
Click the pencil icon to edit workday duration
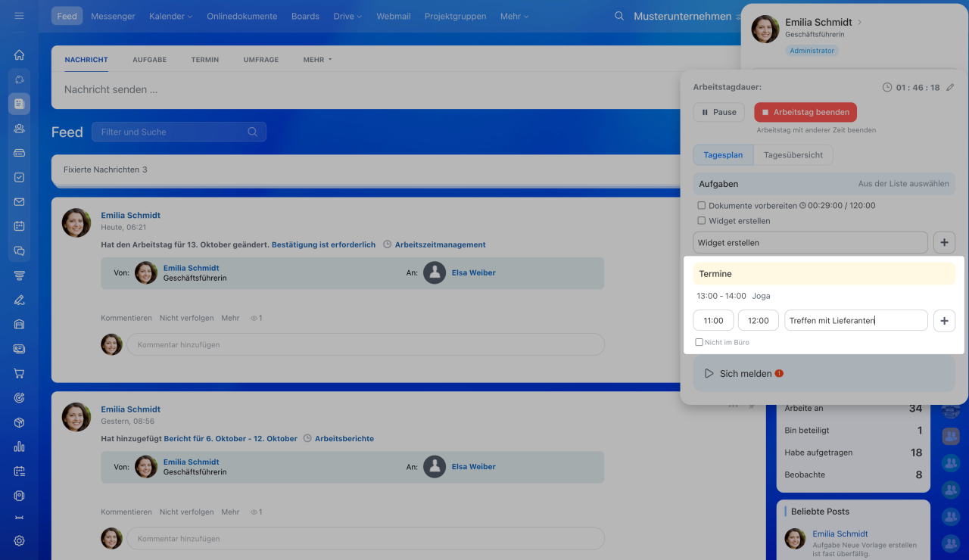[951, 88]
